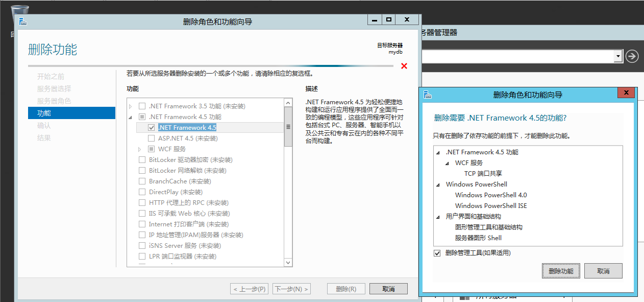Collapse Windows PowerShell node in dialog
644x302 pixels.
[x=438, y=184]
